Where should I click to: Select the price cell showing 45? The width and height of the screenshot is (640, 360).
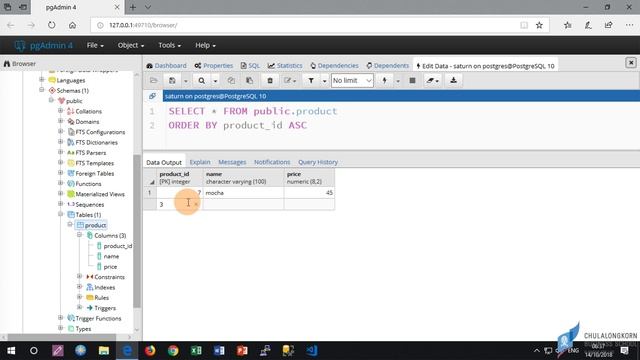click(309, 193)
